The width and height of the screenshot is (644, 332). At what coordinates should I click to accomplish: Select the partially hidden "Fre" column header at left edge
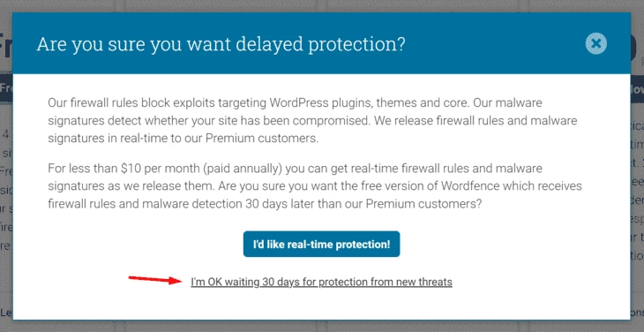pos(6,88)
